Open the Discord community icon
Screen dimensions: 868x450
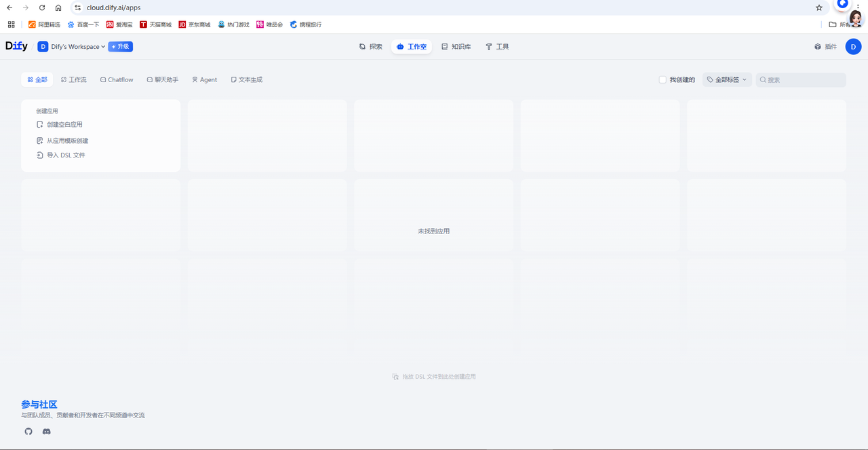click(x=47, y=432)
